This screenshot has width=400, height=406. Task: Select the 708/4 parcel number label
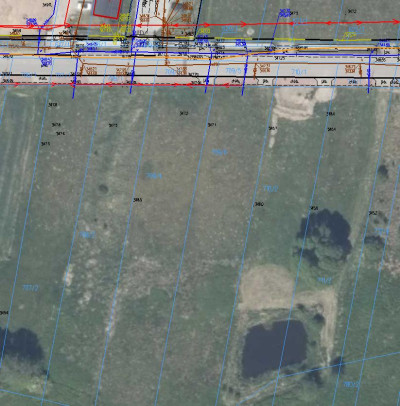(154, 176)
